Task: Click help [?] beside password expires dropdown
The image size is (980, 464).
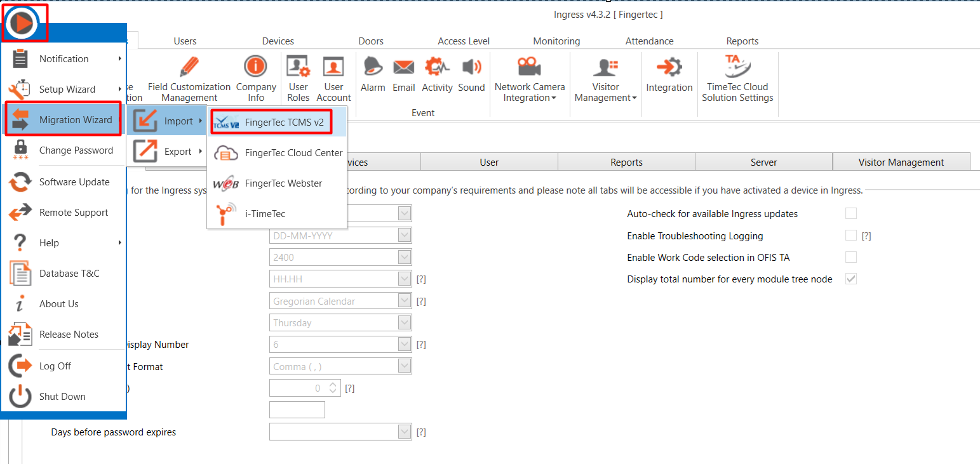Action: [421, 432]
